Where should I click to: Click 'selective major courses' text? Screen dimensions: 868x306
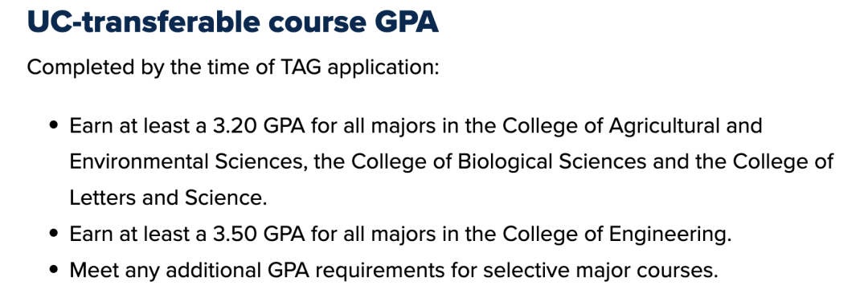(x=597, y=271)
